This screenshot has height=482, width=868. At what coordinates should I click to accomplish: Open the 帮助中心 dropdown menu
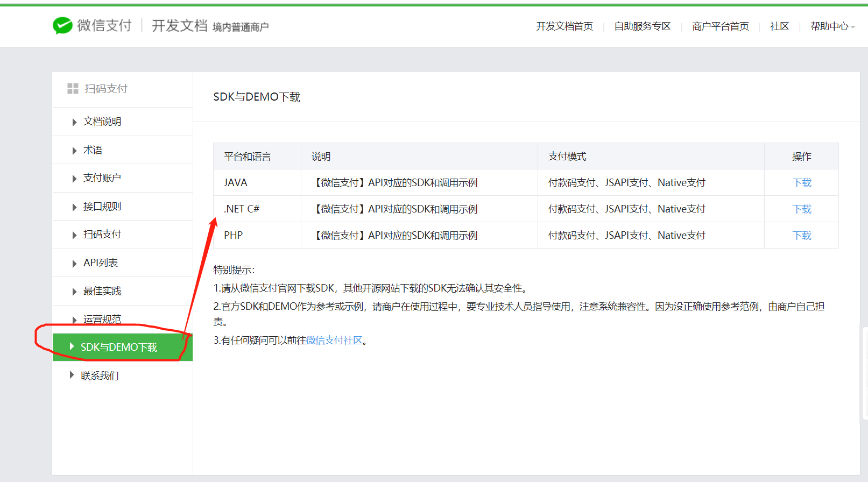point(832,26)
